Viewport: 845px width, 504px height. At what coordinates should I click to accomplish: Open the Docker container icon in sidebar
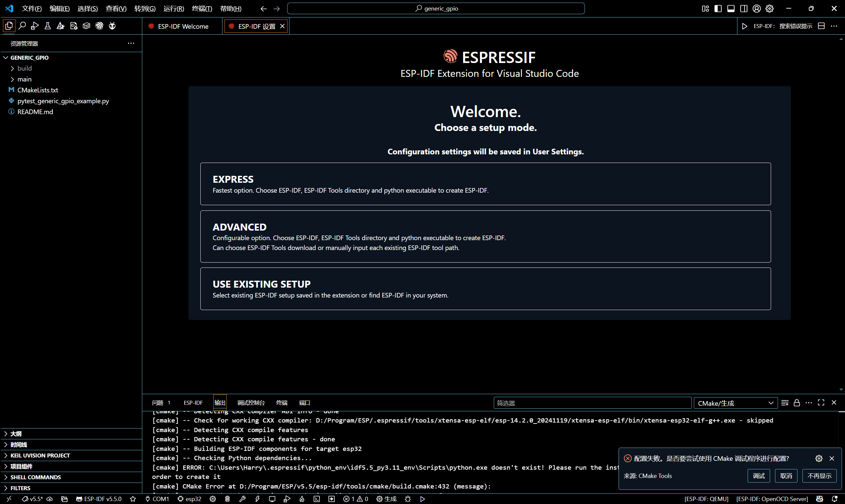(86, 25)
